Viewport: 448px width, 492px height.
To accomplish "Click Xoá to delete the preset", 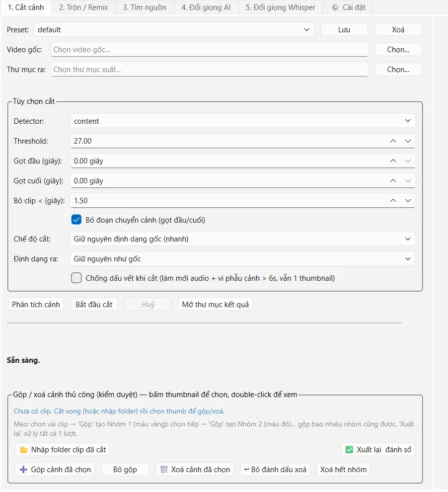I will pyautogui.click(x=398, y=30).
